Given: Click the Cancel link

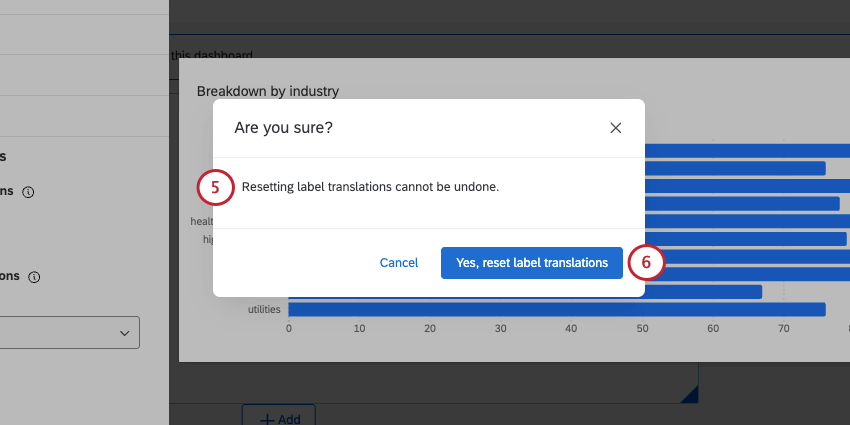Looking at the screenshot, I should pos(399,263).
